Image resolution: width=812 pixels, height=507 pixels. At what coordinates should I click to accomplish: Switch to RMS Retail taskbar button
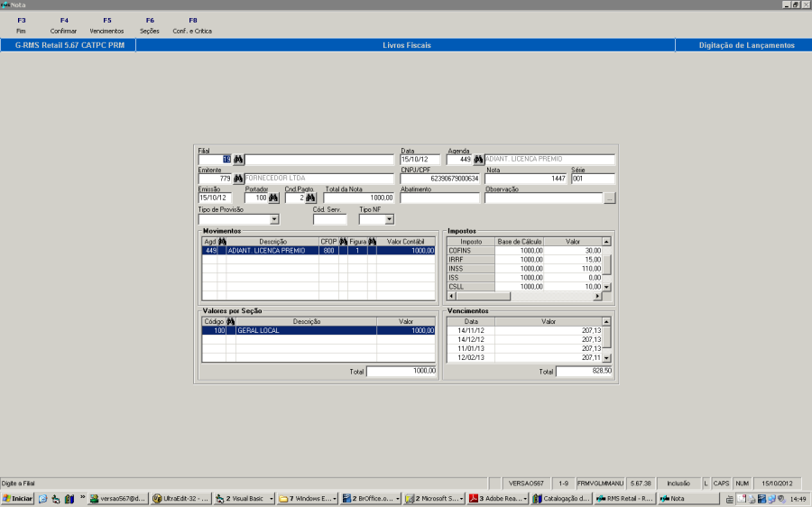pyautogui.click(x=624, y=499)
